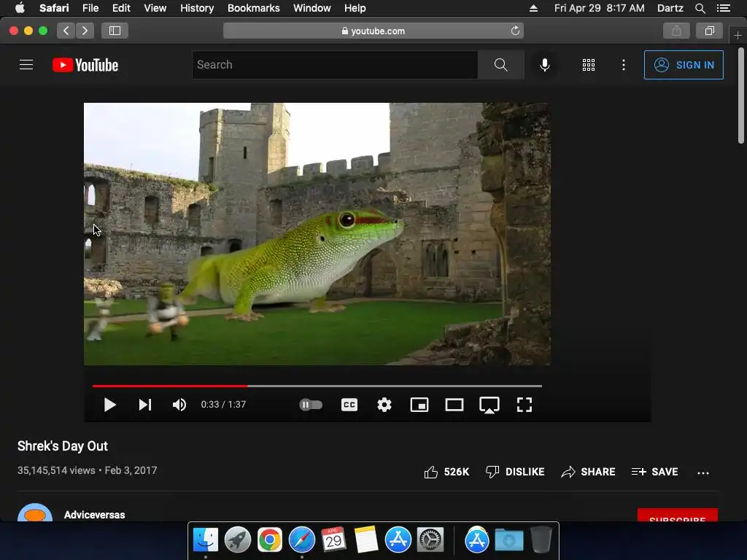The height and width of the screenshot is (560, 747).
Task: Open more actions ellipsis menu
Action: pyautogui.click(x=703, y=472)
